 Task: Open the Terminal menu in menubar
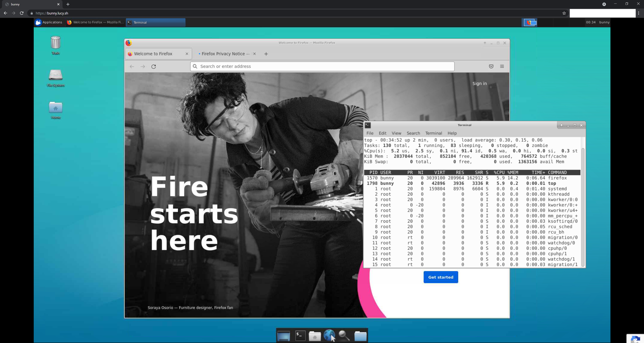[x=433, y=133]
